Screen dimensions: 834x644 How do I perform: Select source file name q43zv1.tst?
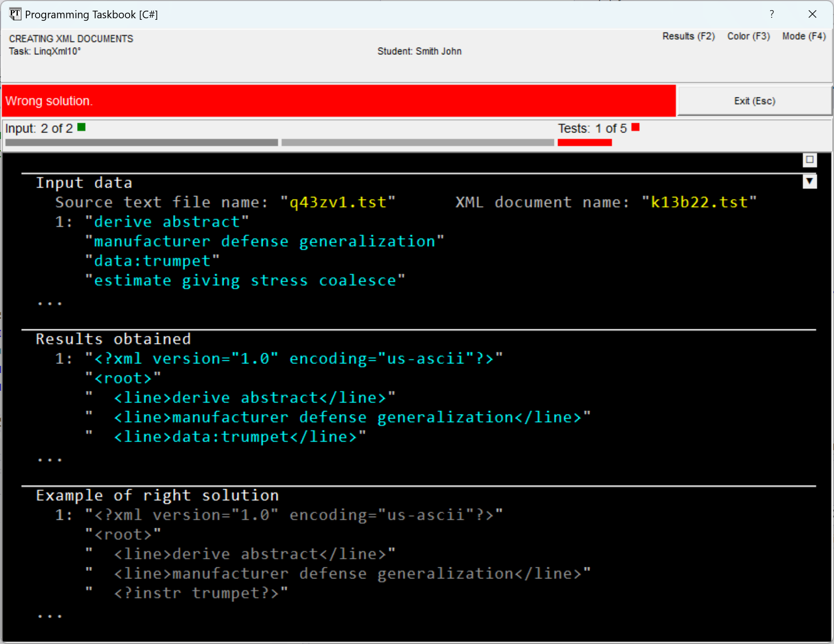[337, 202]
